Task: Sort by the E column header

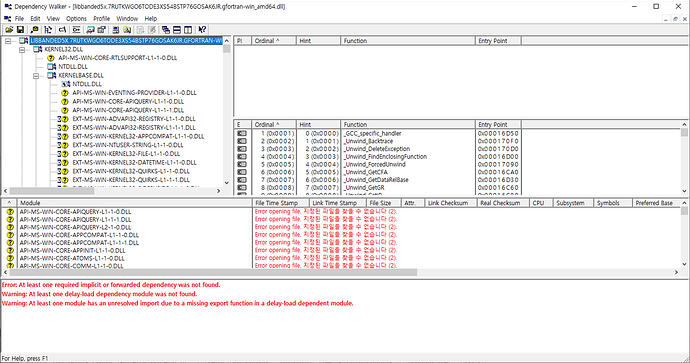Action: tap(242, 125)
